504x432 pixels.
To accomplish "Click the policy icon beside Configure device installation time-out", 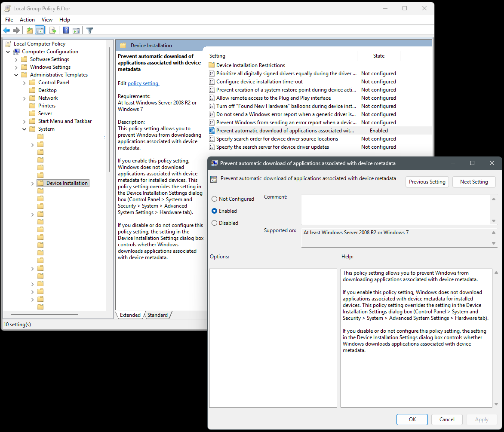I will point(212,82).
